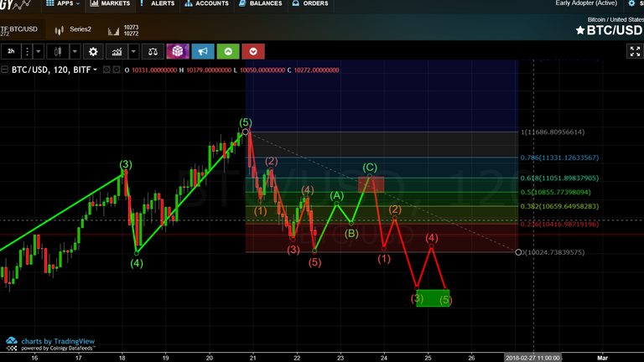Click the red down-arrow sell button

point(253,51)
